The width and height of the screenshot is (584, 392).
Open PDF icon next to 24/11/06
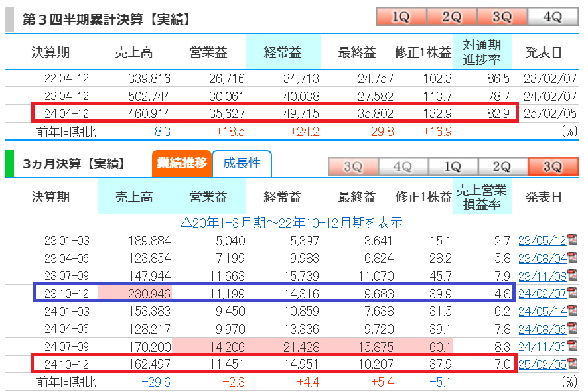pyautogui.click(x=571, y=346)
